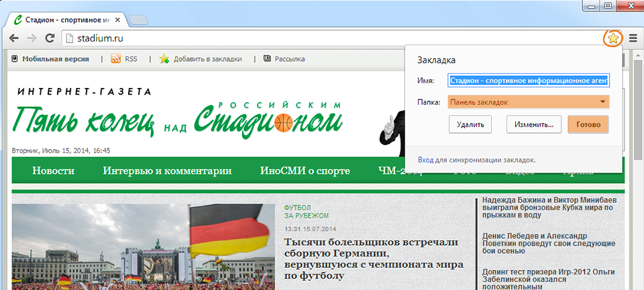
Task: Confirm bookmark with 'Готово' button
Action: tap(588, 125)
